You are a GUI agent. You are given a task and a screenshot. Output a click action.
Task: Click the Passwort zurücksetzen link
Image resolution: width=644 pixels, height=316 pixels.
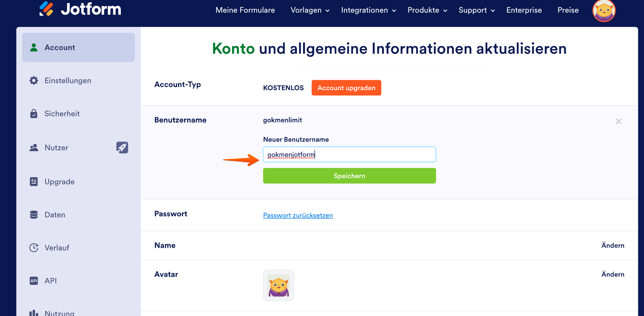tap(298, 216)
